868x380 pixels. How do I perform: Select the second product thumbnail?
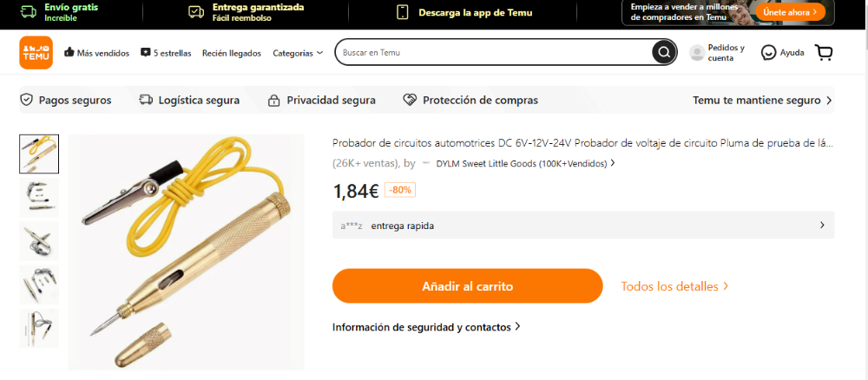click(x=39, y=198)
